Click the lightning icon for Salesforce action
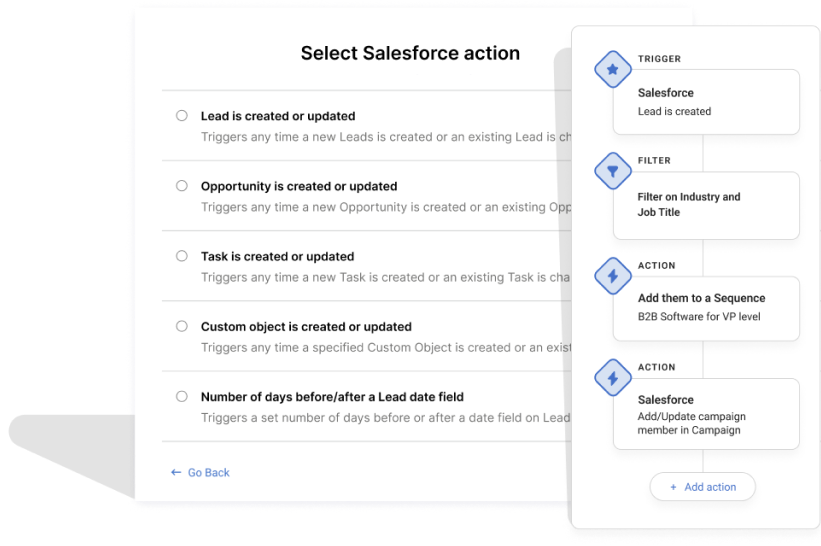Image resolution: width=821 pixels, height=546 pixels. click(612, 378)
